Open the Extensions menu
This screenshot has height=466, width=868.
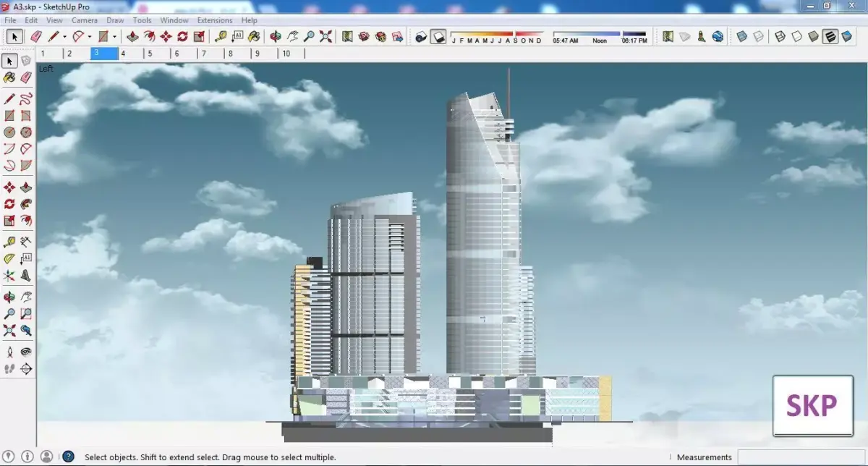[215, 20]
